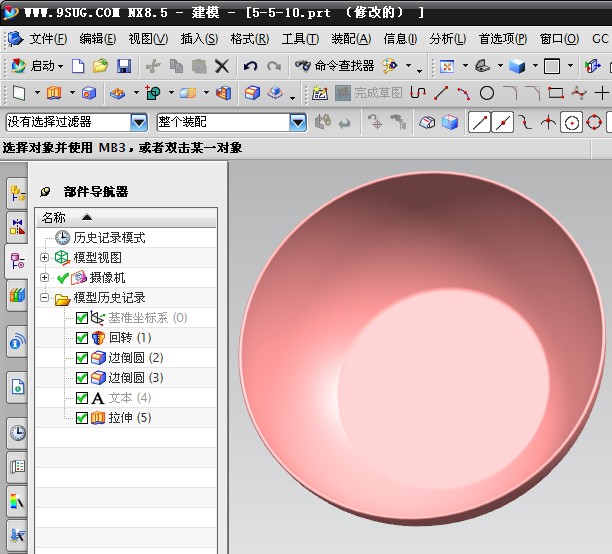Click the New file icon
The height and width of the screenshot is (554, 612).
(78, 66)
